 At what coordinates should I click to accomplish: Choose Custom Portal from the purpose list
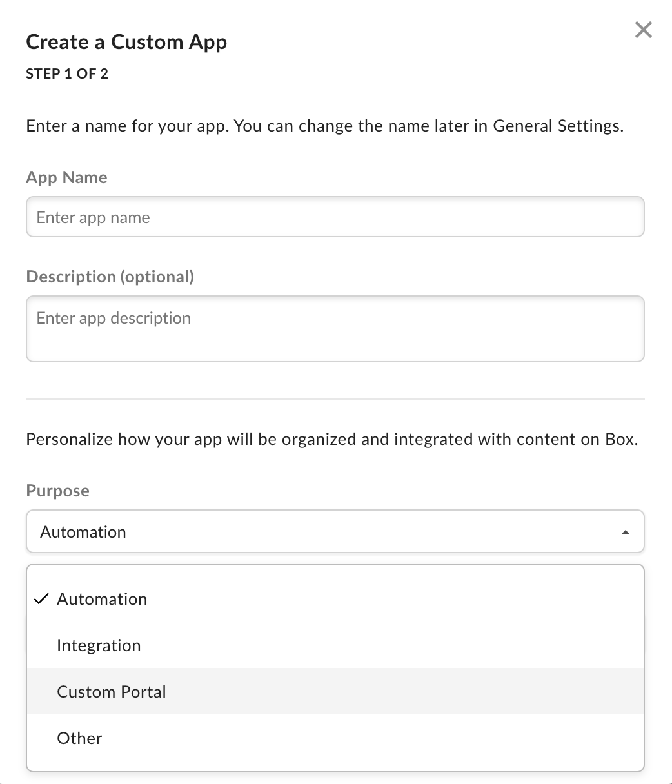coord(111,691)
